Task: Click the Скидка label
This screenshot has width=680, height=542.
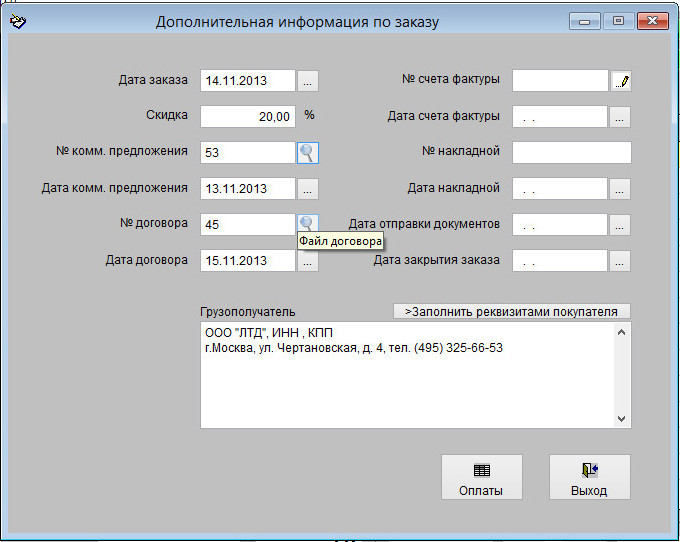Action: 167,115
